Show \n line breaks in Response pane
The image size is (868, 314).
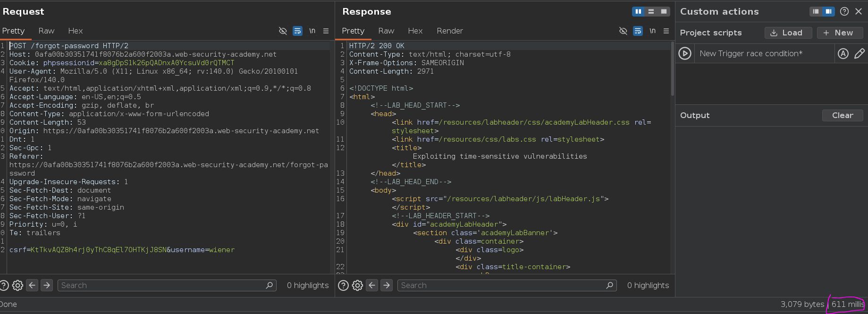pyautogui.click(x=652, y=31)
